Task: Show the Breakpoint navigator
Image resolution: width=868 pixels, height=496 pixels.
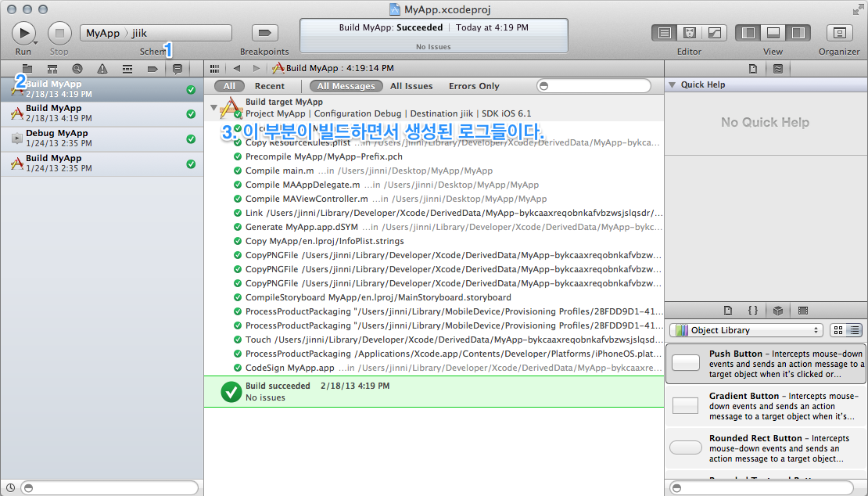Action: coord(152,69)
